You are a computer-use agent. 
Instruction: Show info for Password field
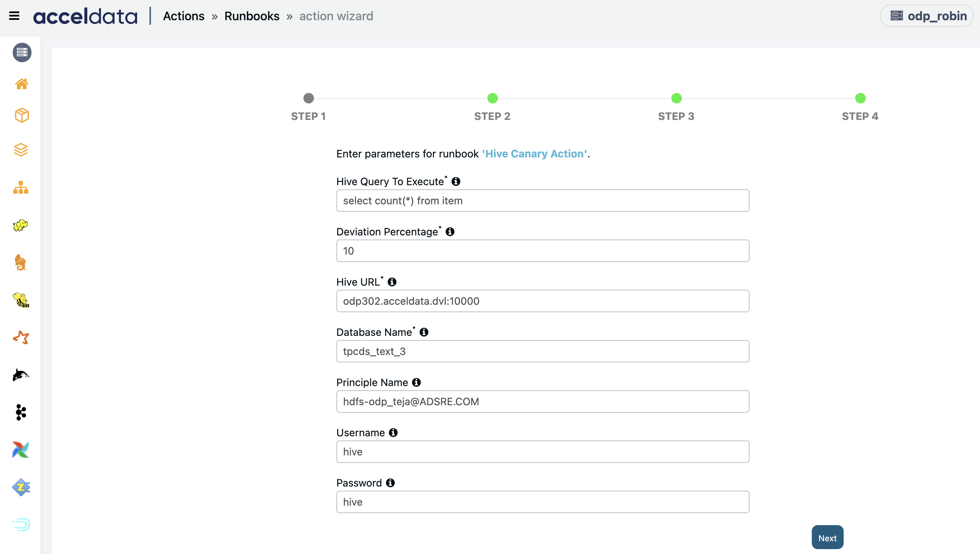click(390, 483)
